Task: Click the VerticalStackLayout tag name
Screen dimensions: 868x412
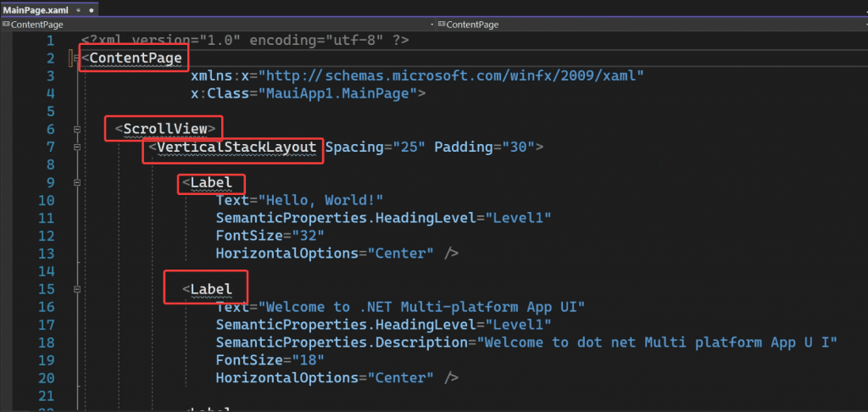Action: (x=237, y=148)
